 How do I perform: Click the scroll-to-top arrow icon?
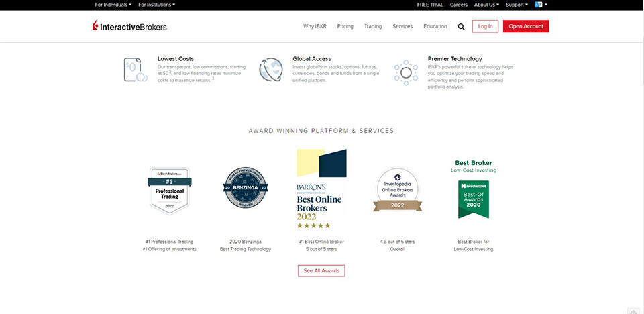(x=633, y=311)
